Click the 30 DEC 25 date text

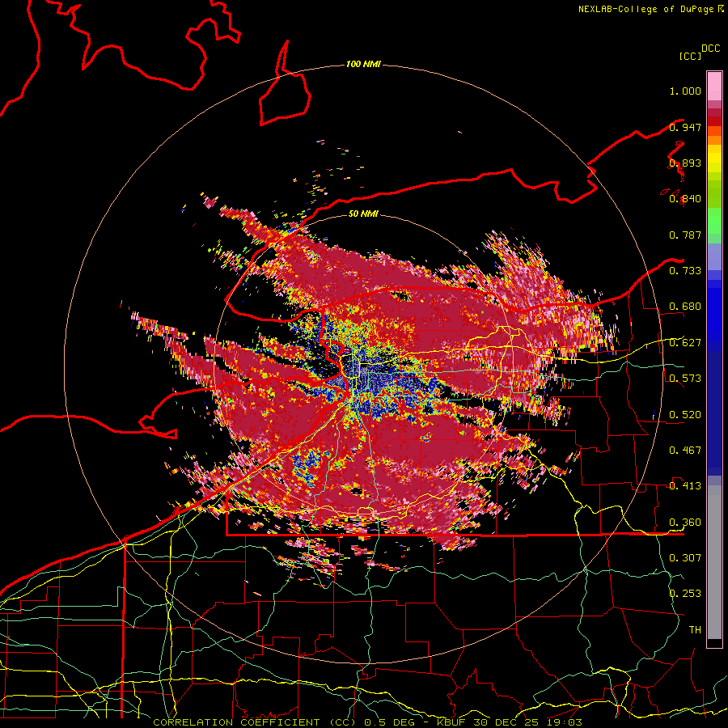coord(506,722)
